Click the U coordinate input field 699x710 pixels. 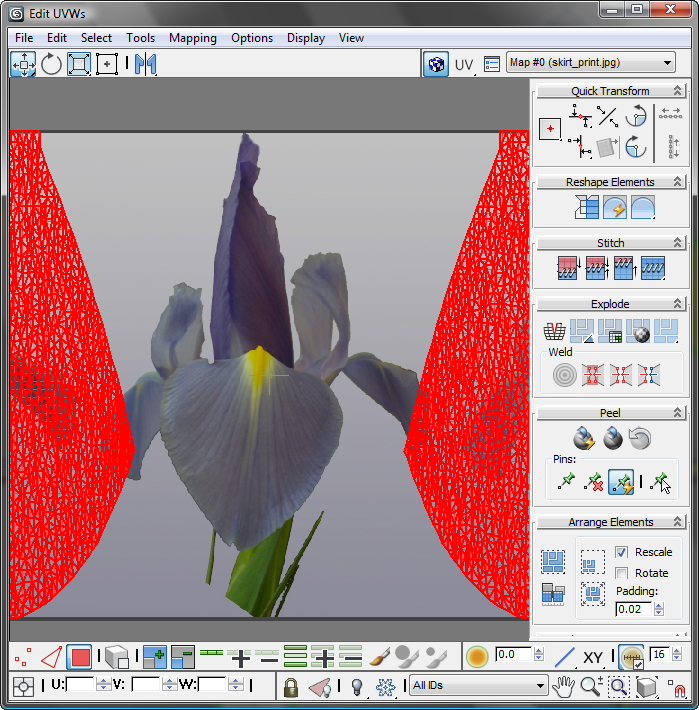[81, 684]
